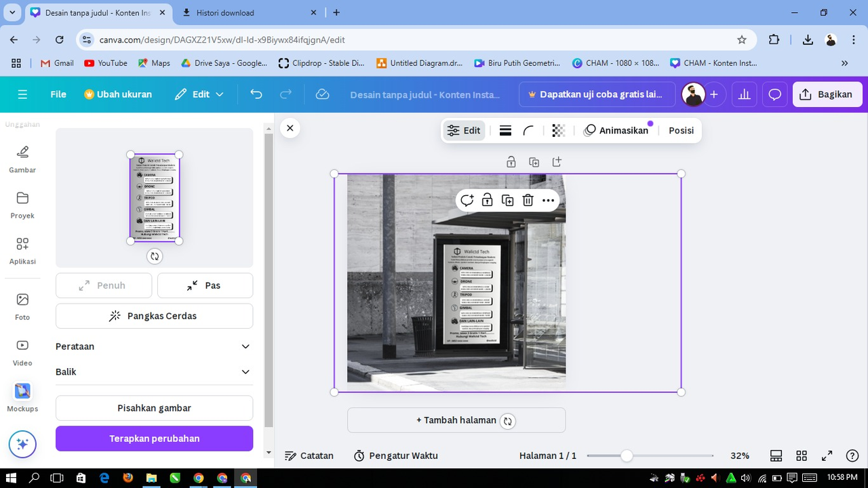Enter fullscreen presentation mode
The width and height of the screenshot is (868, 488).
827,455
